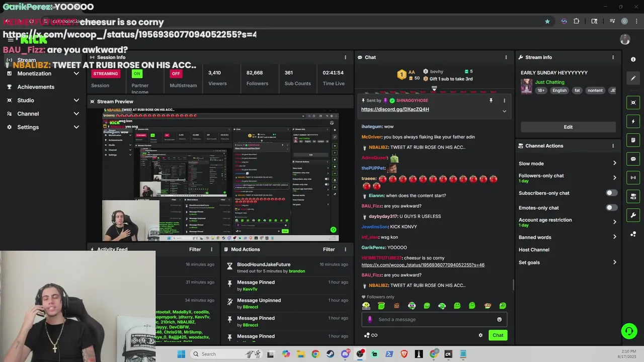Screen dimensions: 644x362
Task: Expand Slow mode options arrow
Action: click(x=614, y=163)
